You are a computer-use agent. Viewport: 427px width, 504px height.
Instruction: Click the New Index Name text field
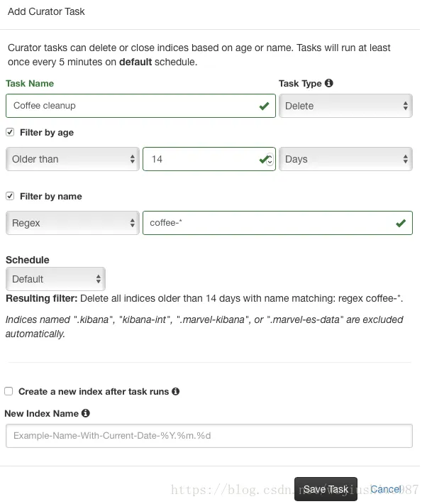click(209, 435)
